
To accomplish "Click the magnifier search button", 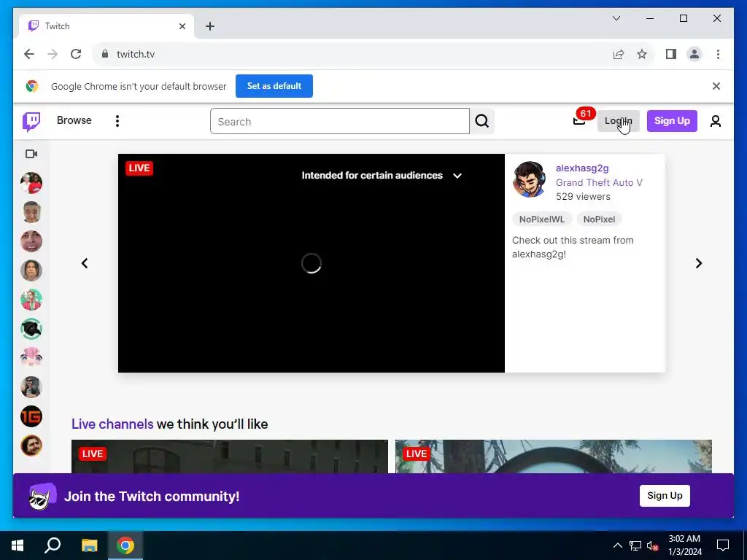I will coord(482,122).
